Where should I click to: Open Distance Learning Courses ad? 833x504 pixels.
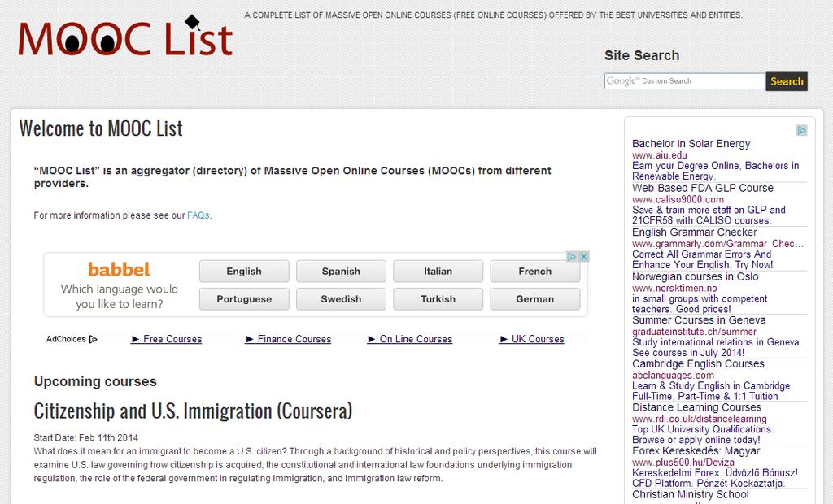point(696,407)
